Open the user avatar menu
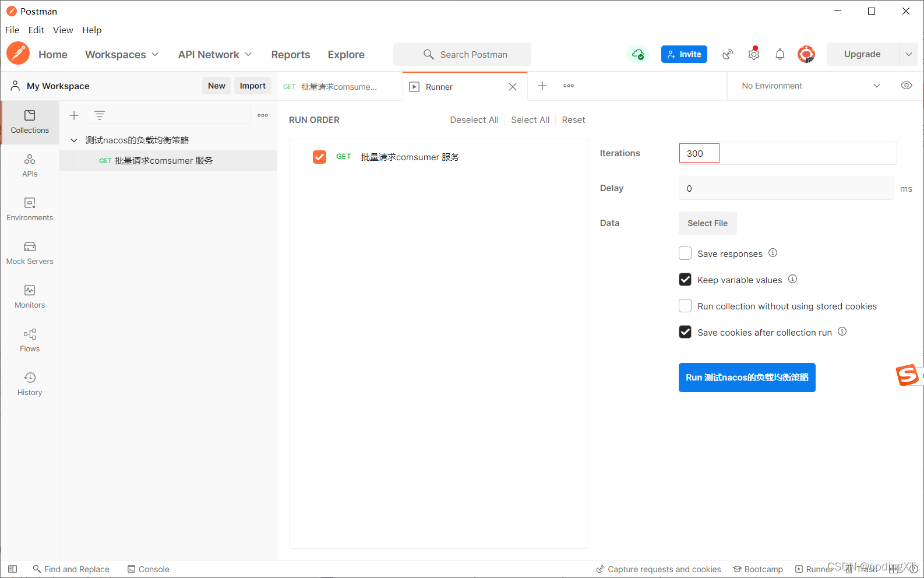 tap(806, 54)
